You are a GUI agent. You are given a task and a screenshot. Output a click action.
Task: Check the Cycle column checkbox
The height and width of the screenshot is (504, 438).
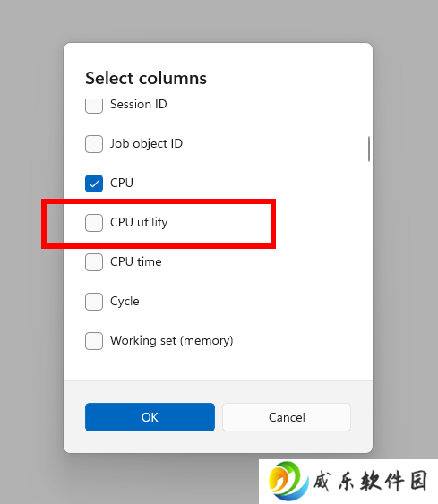pos(94,302)
